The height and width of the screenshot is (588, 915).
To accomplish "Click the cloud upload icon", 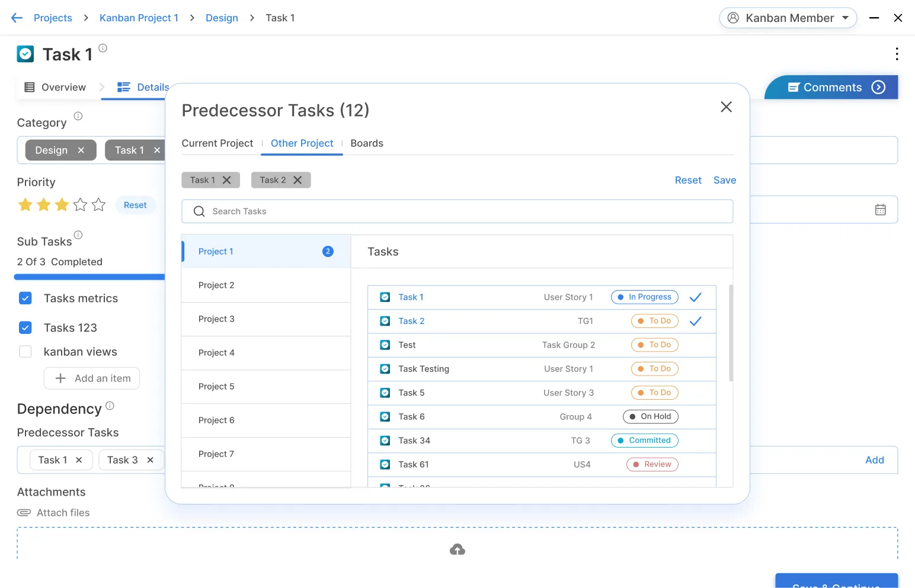I will 457,550.
